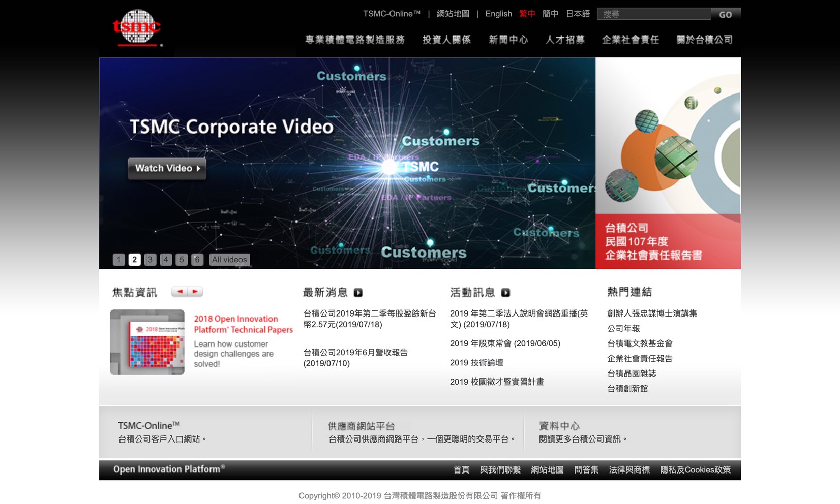The image size is (840, 504).
Task: Open 台積創新館 quick link
Action: (627, 389)
